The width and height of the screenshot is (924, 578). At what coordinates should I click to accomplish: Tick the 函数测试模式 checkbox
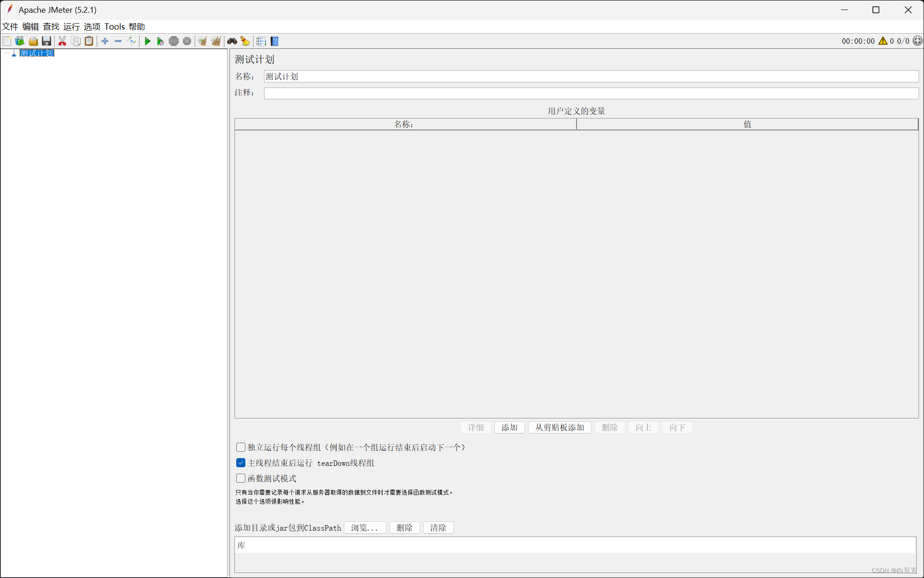241,478
